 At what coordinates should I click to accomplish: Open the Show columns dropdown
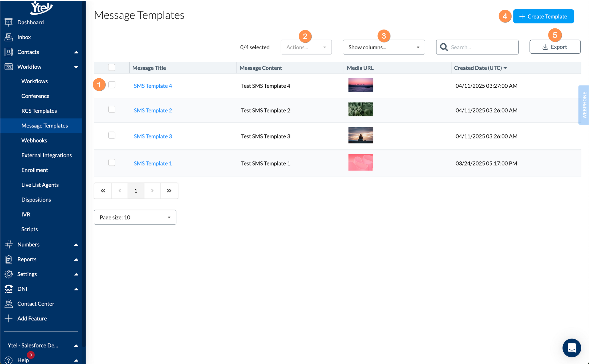point(384,47)
